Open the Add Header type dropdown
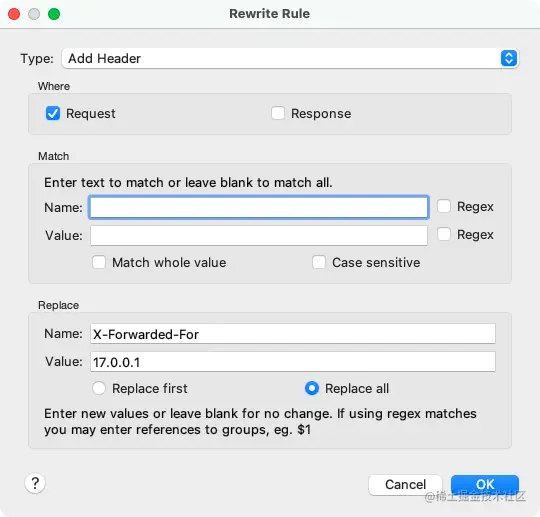540x517 pixels. tap(290, 58)
